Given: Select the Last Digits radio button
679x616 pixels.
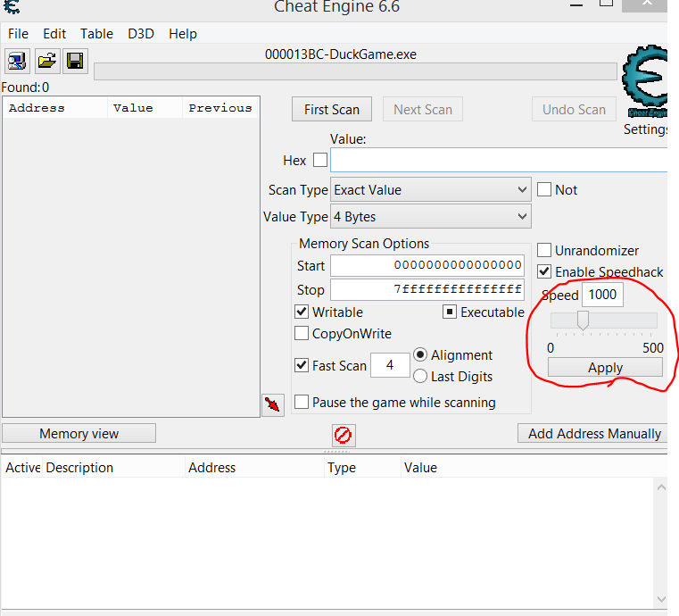Looking at the screenshot, I should point(420,376).
